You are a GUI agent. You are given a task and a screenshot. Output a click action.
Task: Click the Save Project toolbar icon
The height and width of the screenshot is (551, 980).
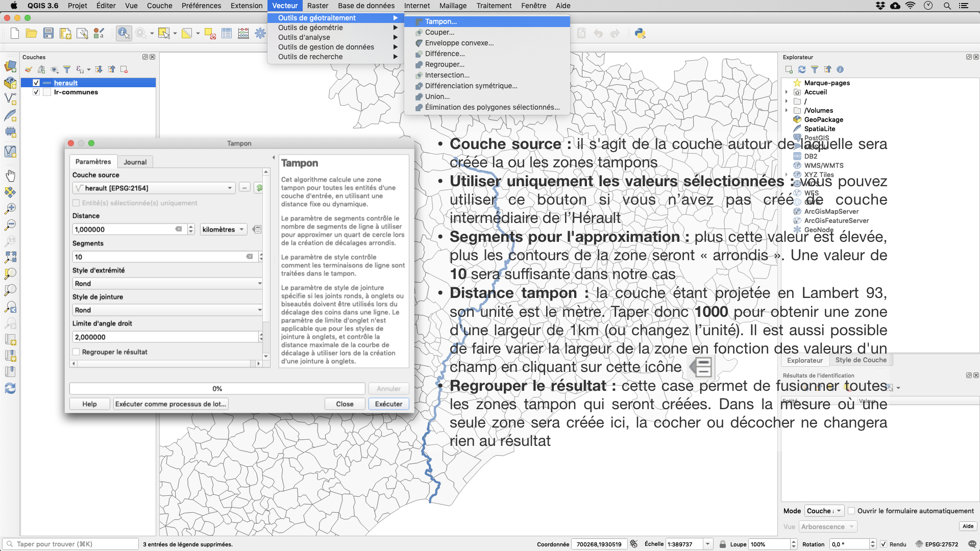click(x=48, y=34)
